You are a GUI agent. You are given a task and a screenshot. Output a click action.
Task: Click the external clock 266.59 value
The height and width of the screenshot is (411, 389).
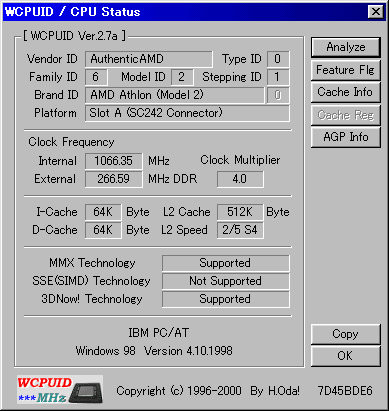coord(114,179)
